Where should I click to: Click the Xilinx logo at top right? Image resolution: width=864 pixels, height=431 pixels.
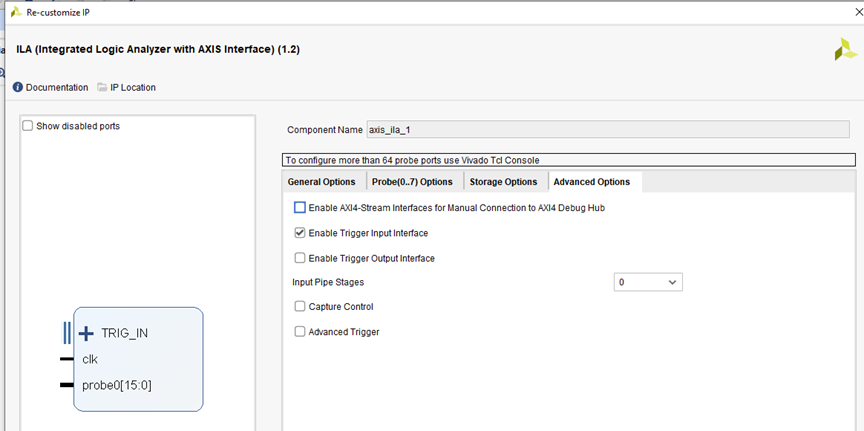coord(844,50)
